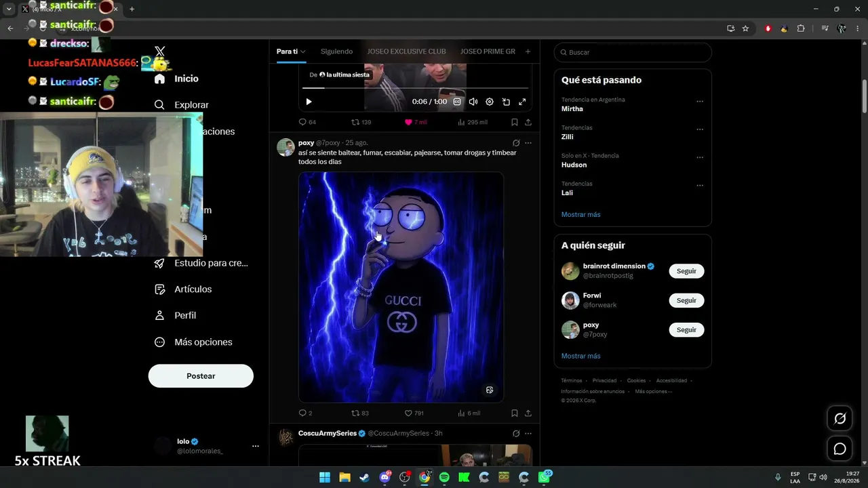Expand Más opciones in the sidebar

point(193,342)
